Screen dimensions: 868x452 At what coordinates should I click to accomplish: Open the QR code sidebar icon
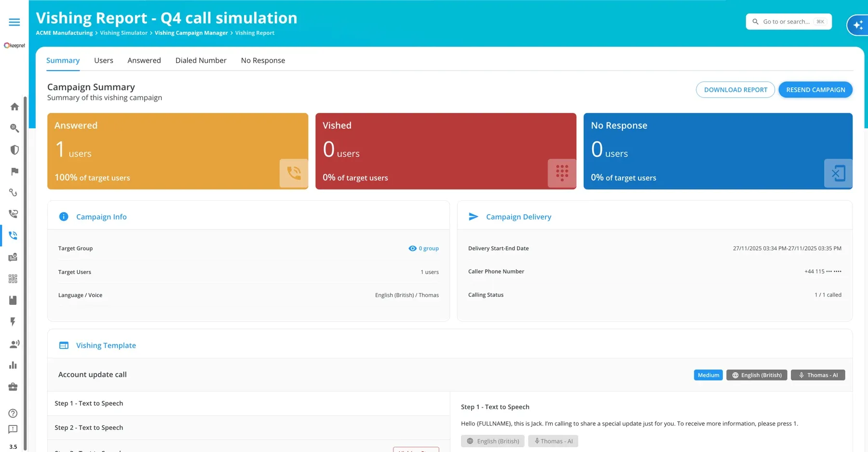13,279
